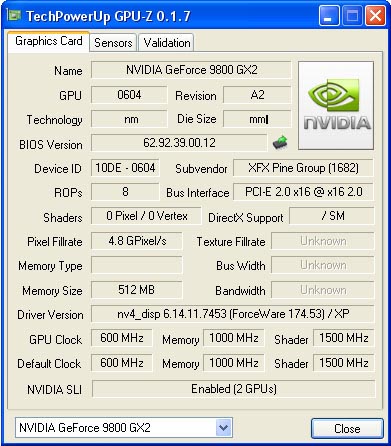This screenshot has height=446, width=391.
Task: Click Memory Size field 512 MB
Action: coord(137,290)
